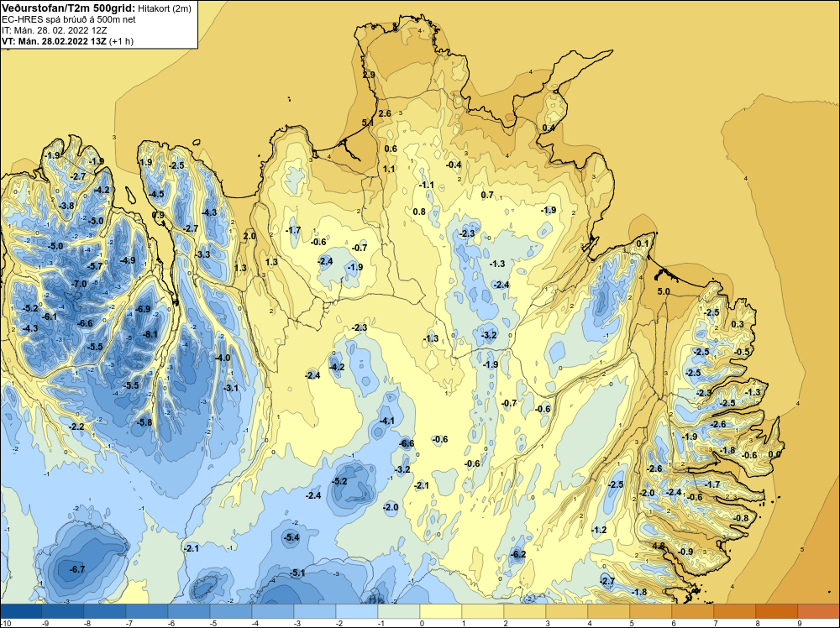The height and width of the screenshot is (628, 840).
Task: Click color scale swatch between -6 and -5
Action: pyautogui.click(x=189, y=611)
